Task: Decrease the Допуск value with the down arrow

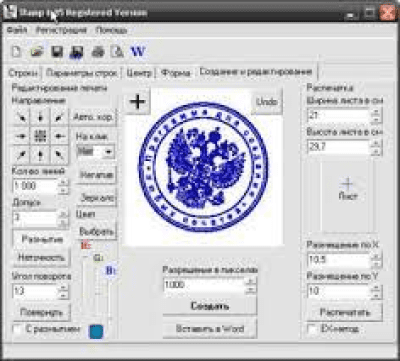Action: (63, 223)
